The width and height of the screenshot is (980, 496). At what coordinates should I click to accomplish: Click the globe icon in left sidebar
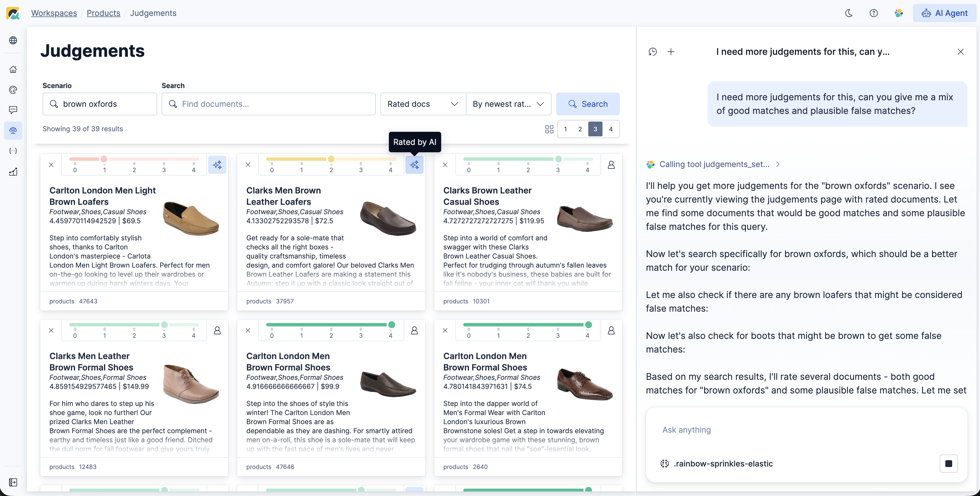pyautogui.click(x=13, y=40)
